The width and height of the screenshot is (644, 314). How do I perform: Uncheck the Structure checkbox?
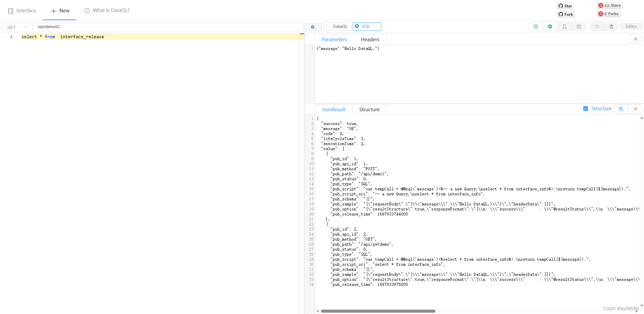(x=586, y=109)
